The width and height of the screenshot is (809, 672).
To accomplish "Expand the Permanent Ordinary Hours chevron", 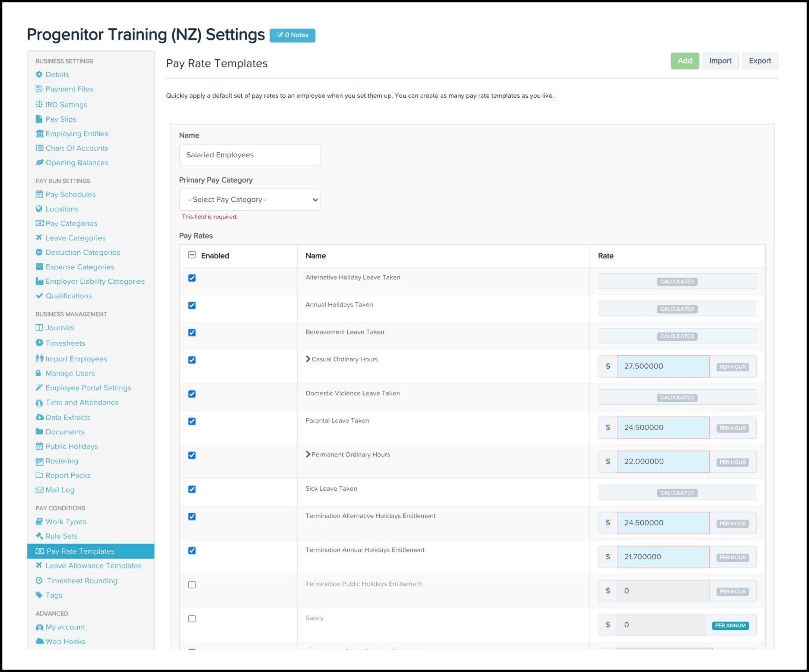I will tap(308, 455).
